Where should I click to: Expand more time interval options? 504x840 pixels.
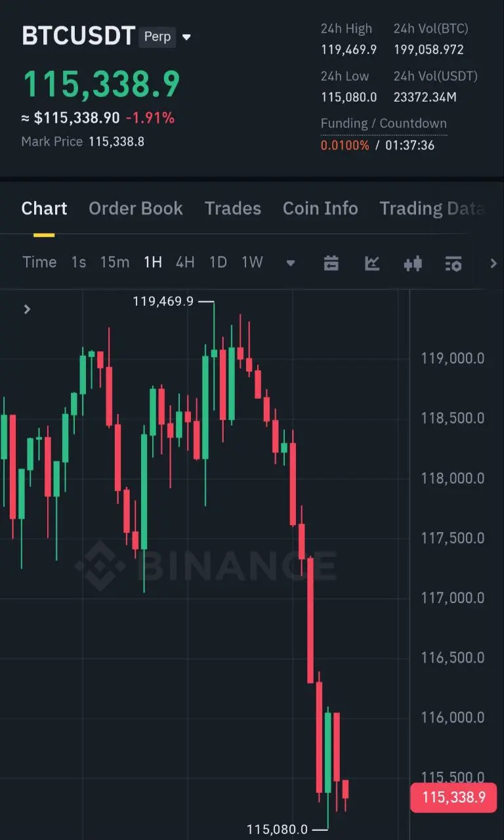tap(290, 264)
